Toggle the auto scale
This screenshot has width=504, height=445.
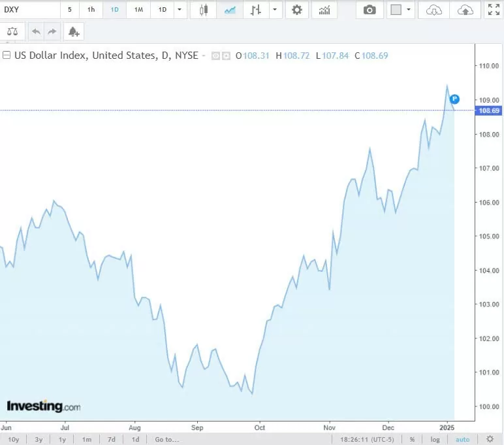point(462,439)
